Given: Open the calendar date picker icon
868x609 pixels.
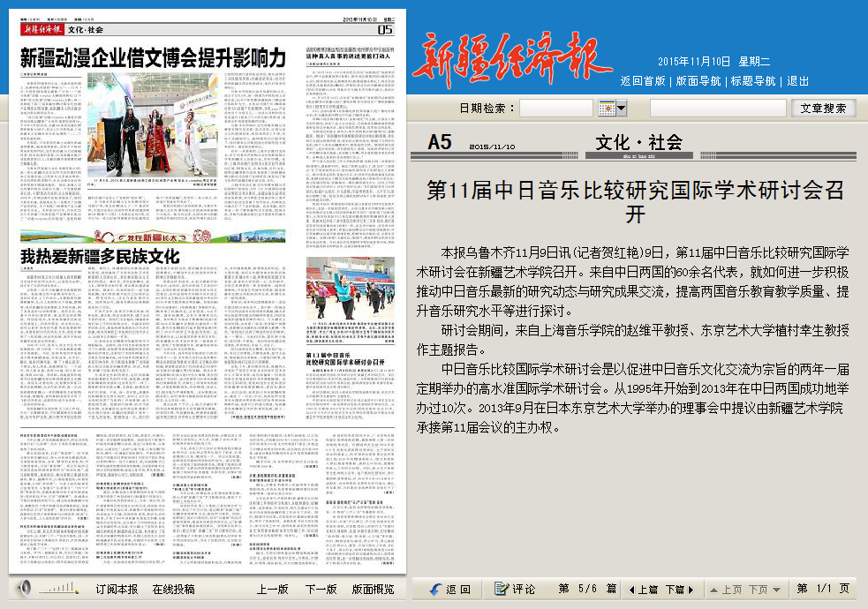Looking at the screenshot, I should point(608,109).
